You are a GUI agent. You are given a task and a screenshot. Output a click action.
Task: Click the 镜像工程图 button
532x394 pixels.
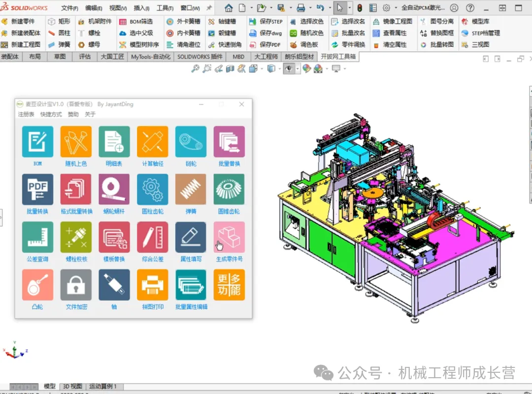[x=393, y=21]
